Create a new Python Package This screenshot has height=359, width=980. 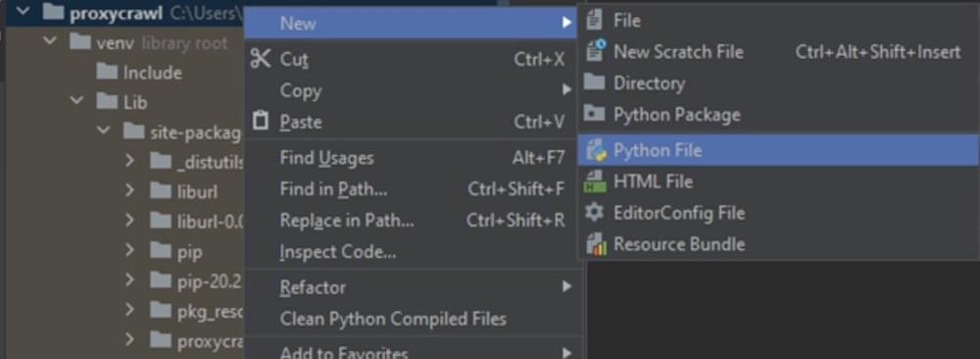click(x=778, y=115)
